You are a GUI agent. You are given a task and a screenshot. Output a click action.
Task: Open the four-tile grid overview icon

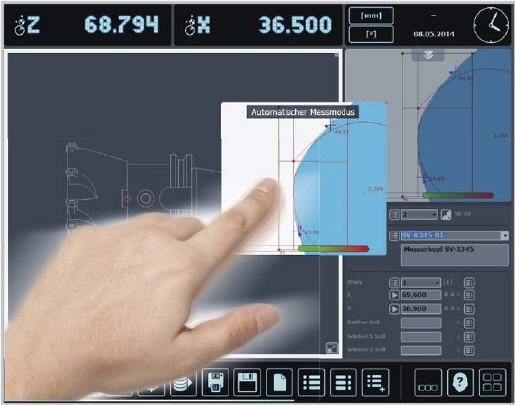pos(492,382)
